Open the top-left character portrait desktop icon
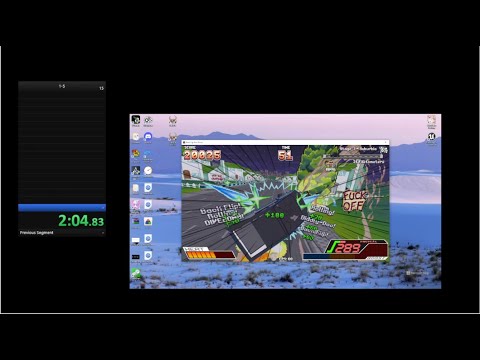The height and width of the screenshot is (360, 480). [x=135, y=120]
